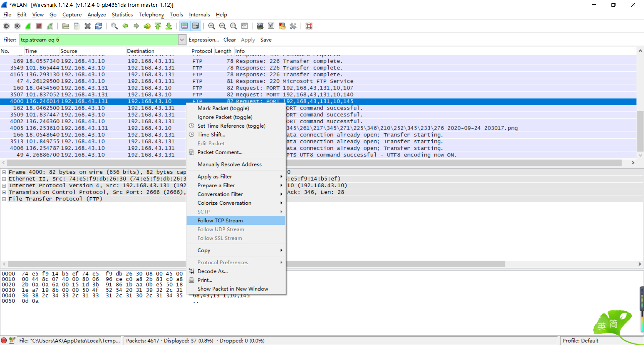The image size is (644, 345).
Task: Click the Expression... button
Action: [x=204, y=40]
